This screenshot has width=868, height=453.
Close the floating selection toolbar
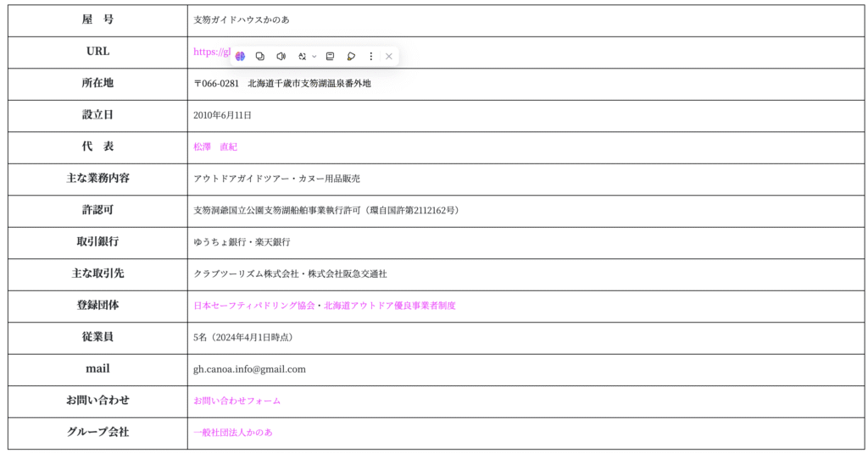pos(389,57)
